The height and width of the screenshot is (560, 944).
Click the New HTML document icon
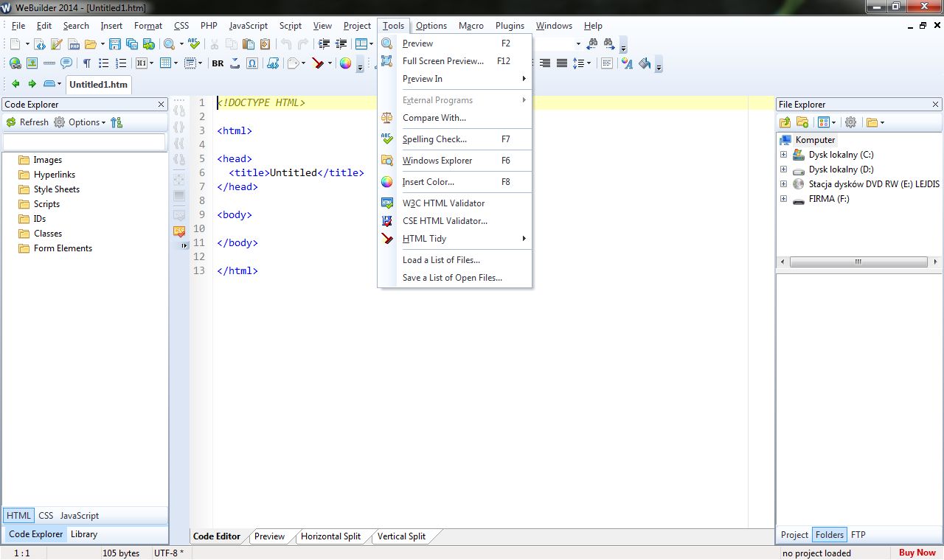pos(40,44)
